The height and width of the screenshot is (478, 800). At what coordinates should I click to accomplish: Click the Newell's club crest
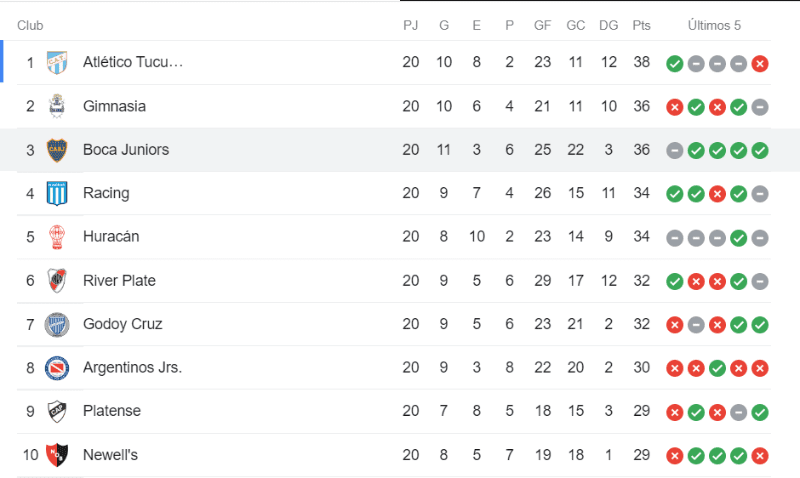[57, 455]
